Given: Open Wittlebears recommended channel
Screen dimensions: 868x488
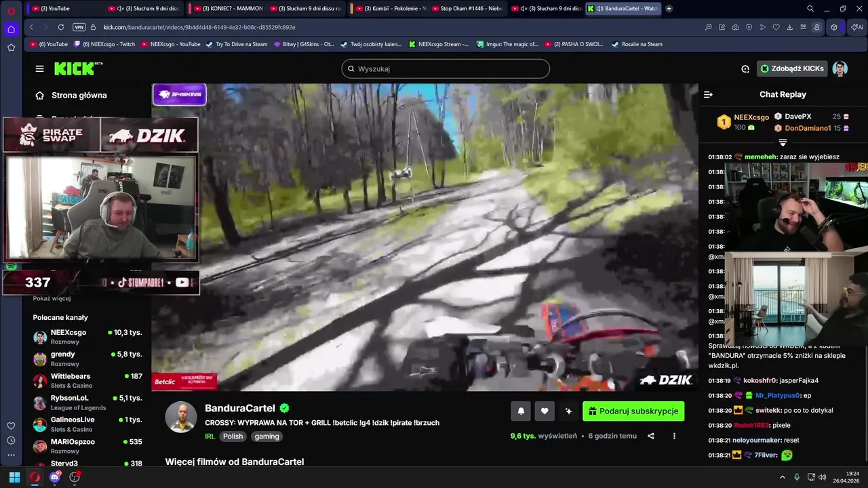Looking at the screenshot, I should (88, 380).
